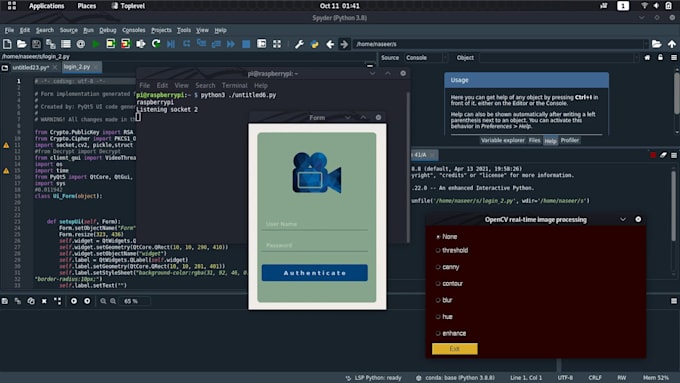The image size is (680, 383).
Task: Open the Object combo box in Help
Action: click(559, 57)
